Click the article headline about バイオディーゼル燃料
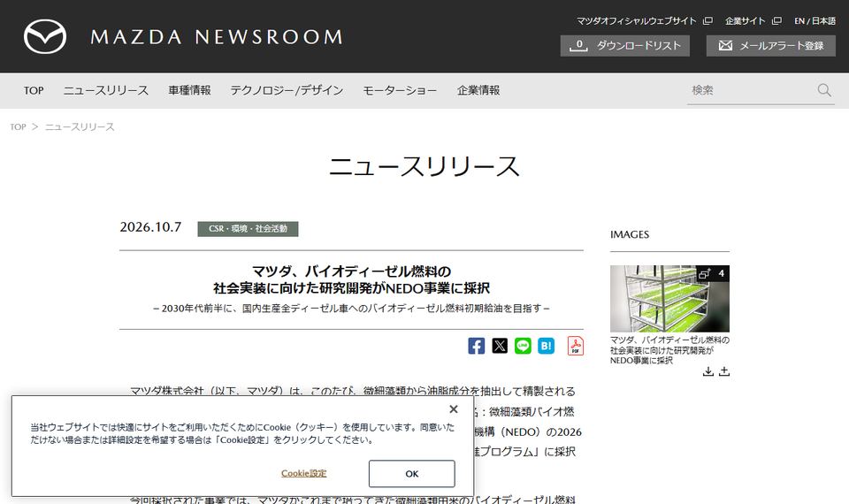 click(x=351, y=279)
